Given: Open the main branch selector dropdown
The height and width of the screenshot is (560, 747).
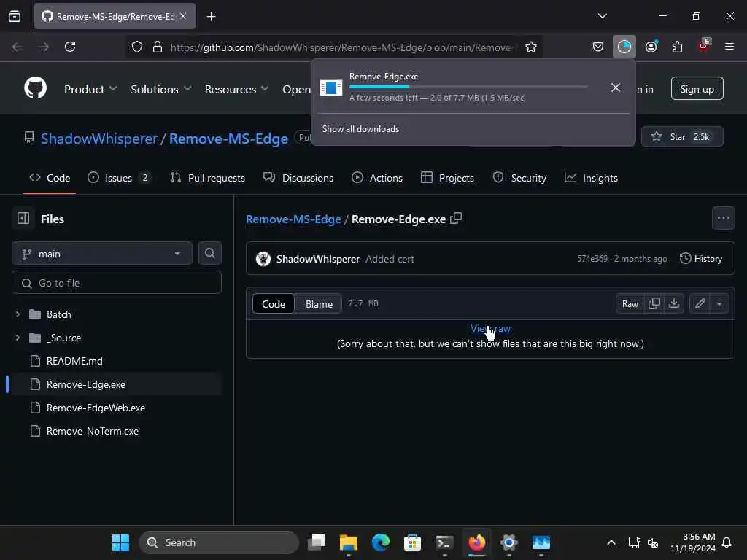Looking at the screenshot, I should point(102,254).
